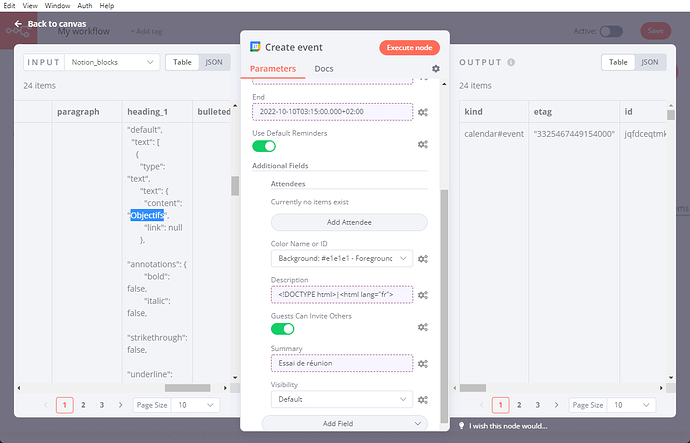Click I wish this node would link
Image resolution: width=690 pixels, height=443 pixels.
pos(508,426)
